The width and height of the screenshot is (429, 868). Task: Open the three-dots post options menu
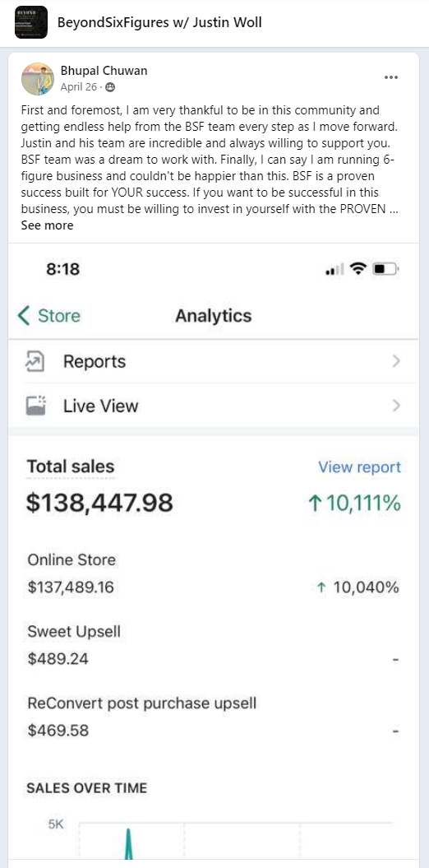pos(391,77)
